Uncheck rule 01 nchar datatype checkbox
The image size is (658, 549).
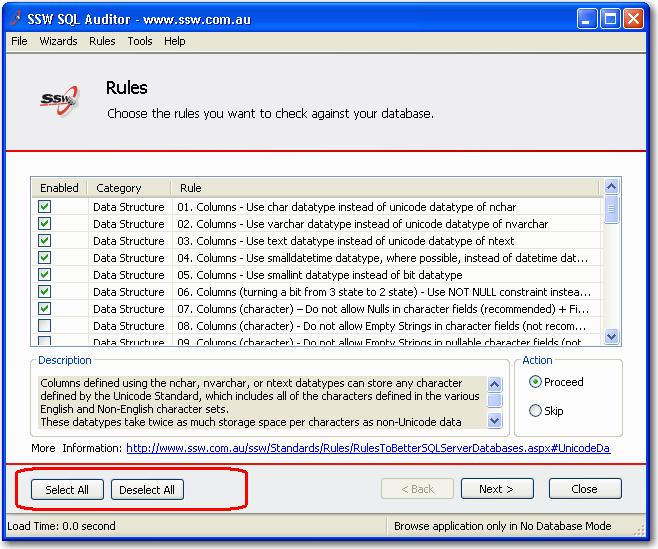pos(44,207)
